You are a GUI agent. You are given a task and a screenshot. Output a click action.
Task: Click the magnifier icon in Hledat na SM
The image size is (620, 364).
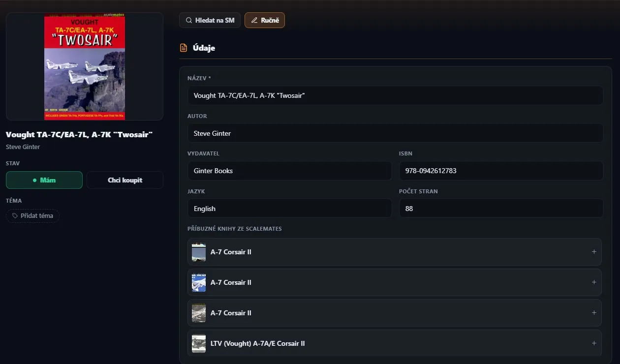[188, 20]
